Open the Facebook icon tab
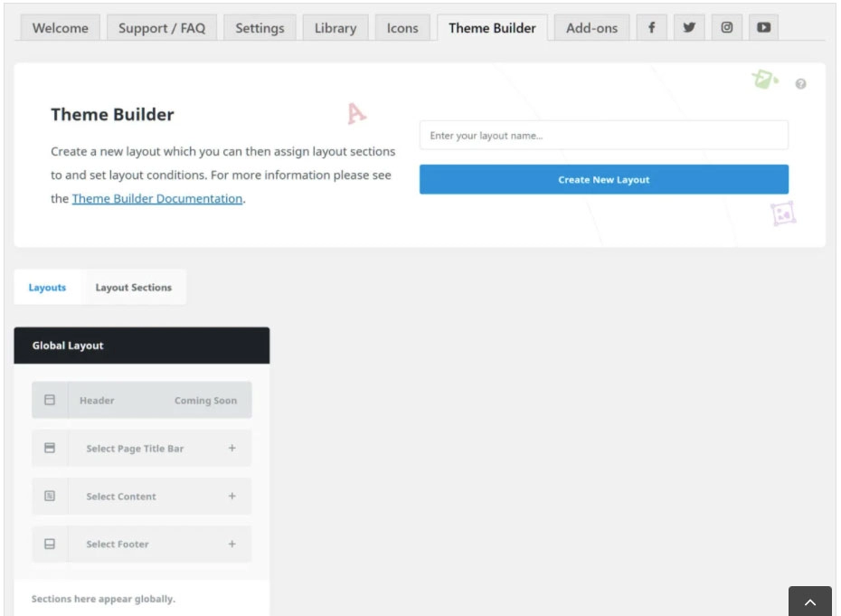Image resolution: width=841 pixels, height=616 pixels. [x=651, y=27]
